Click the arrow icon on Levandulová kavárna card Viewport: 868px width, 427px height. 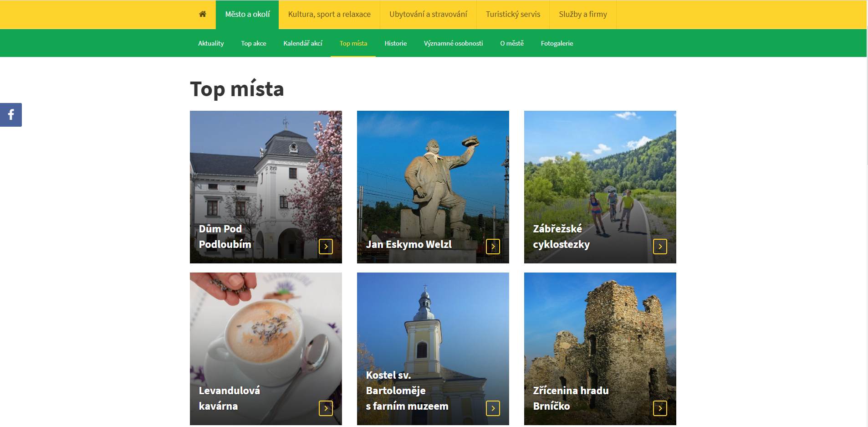tap(326, 408)
